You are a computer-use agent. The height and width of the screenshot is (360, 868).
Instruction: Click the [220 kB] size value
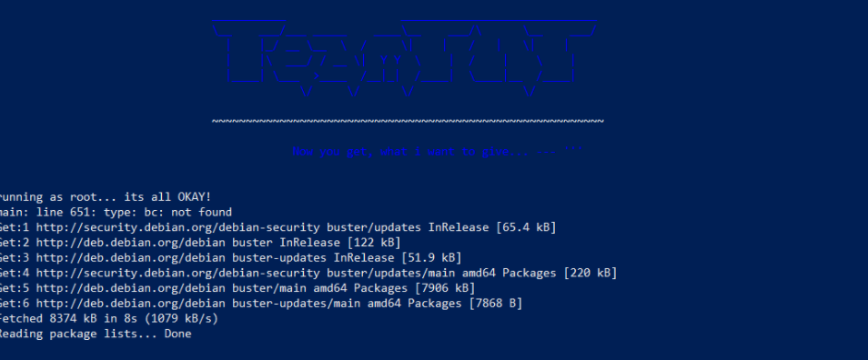point(590,273)
